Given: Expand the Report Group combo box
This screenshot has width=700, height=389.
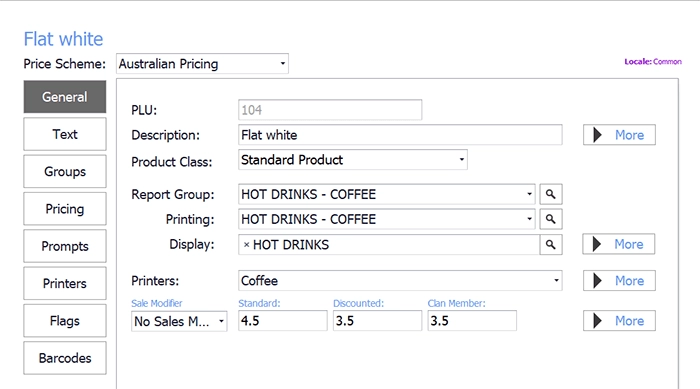Looking at the screenshot, I should 529,194.
